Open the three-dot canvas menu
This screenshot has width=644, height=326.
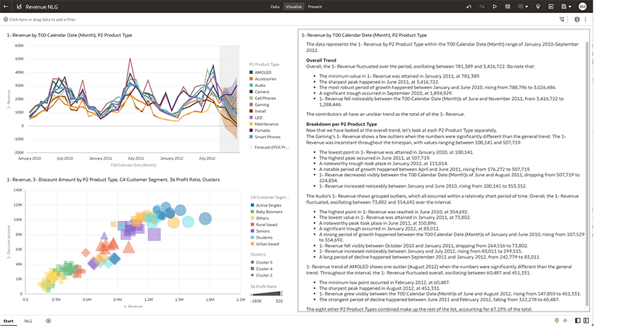(587, 20)
